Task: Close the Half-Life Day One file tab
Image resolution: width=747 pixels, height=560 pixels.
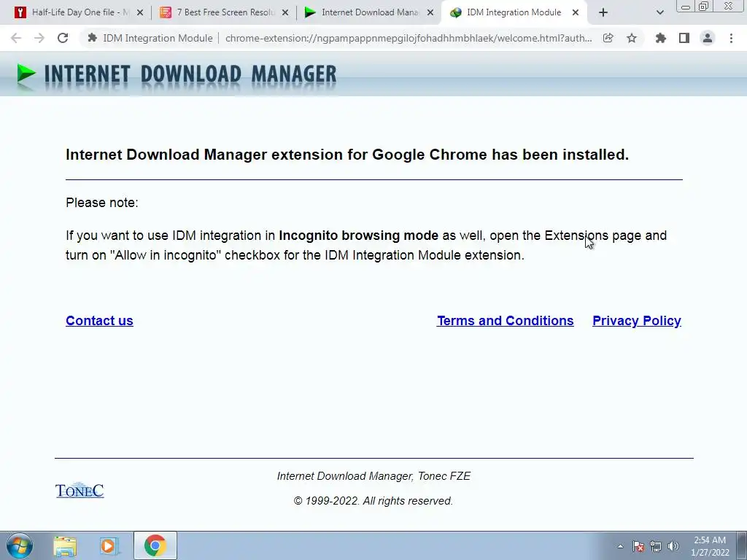Action: pos(140,13)
